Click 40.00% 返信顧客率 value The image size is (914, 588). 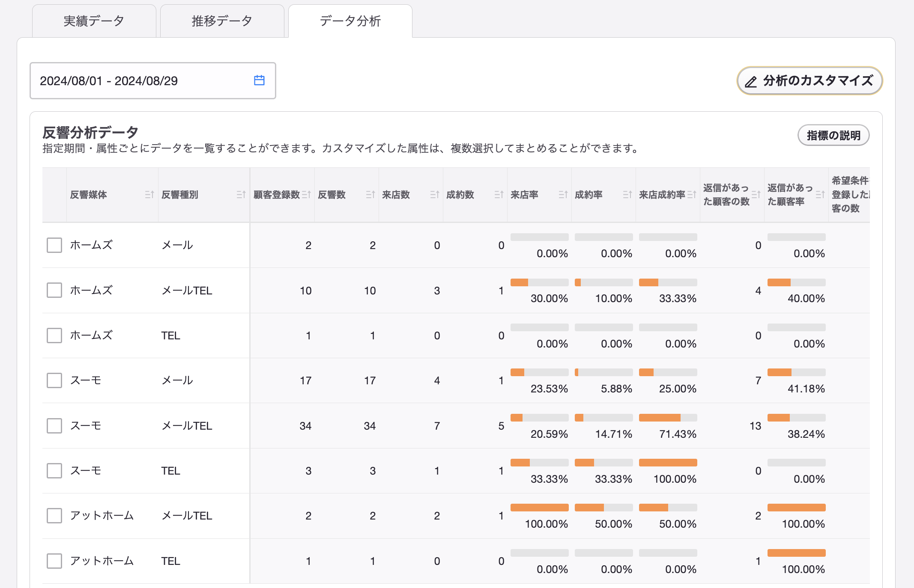coord(806,298)
